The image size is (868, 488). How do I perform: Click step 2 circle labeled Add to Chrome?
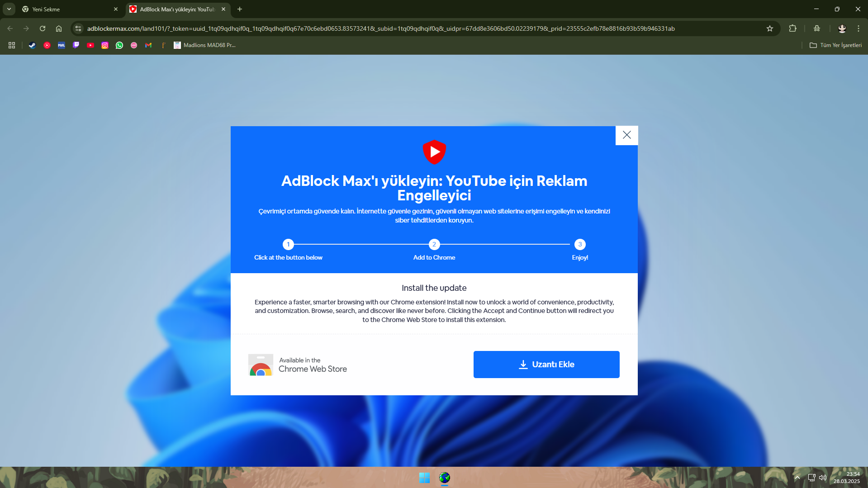click(434, 244)
